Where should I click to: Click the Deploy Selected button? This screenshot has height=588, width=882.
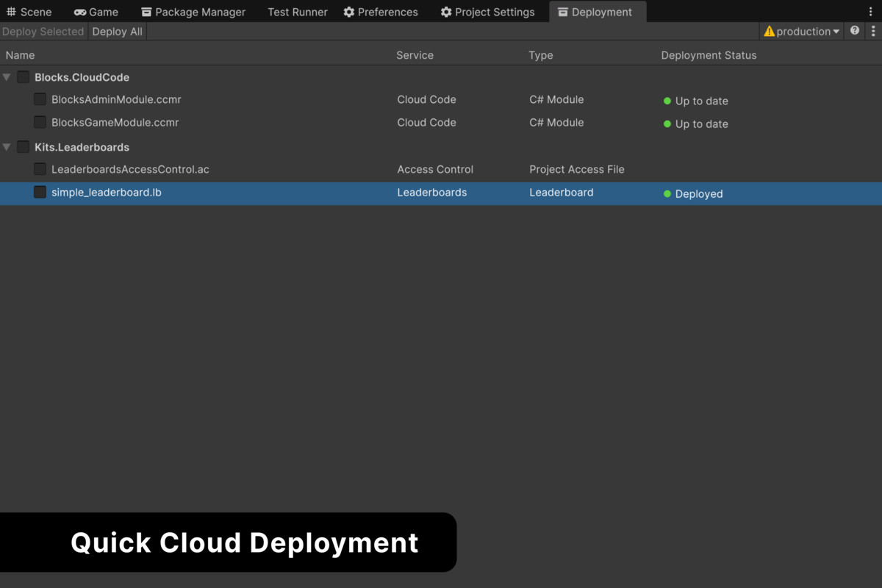pos(43,32)
